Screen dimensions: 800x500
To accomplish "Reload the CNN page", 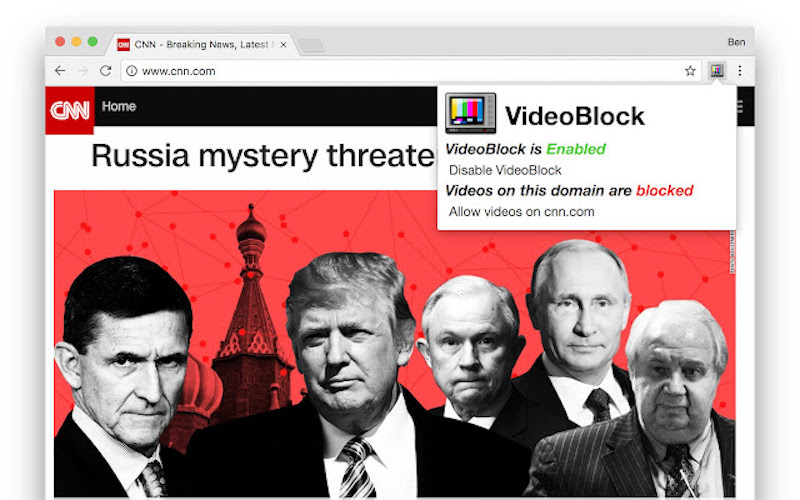I will [106, 71].
